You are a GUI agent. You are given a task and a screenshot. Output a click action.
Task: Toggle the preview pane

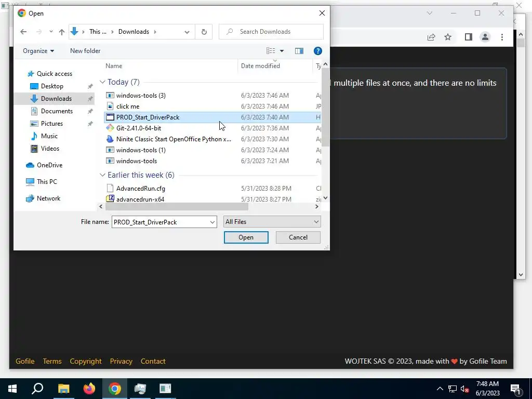point(299,51)
